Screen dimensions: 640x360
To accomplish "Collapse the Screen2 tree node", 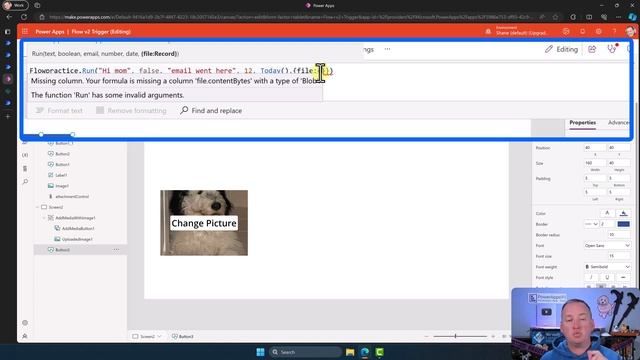I will click(x=38, y=207).
